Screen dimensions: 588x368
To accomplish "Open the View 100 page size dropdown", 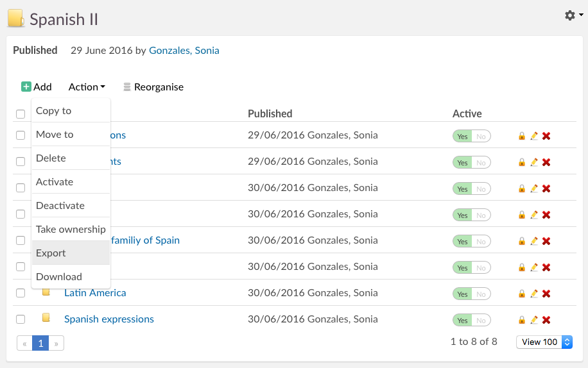I will click(543, 342).
